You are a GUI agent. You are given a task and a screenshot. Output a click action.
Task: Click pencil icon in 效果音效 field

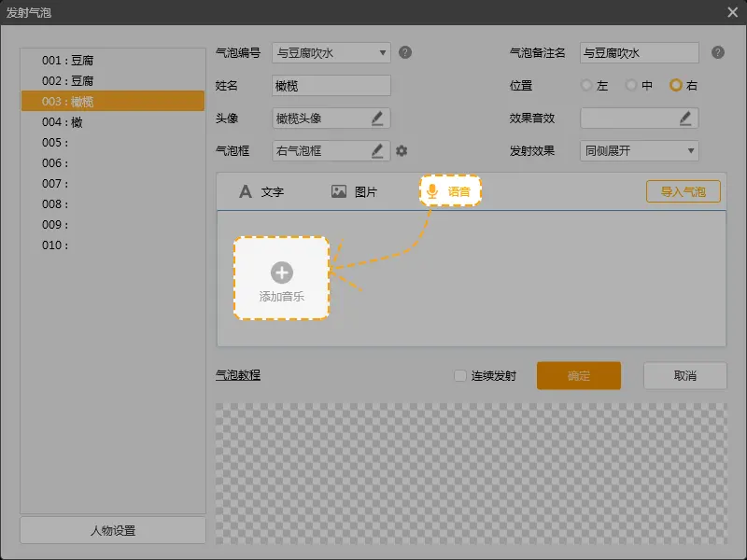[685, 118]
